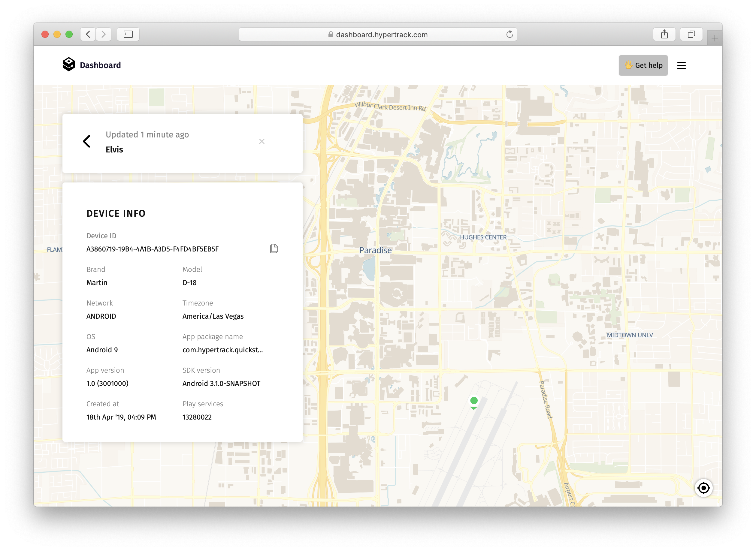Click the Paradise label on map
The image size is (756, 551).
click(x=375, y=250)
